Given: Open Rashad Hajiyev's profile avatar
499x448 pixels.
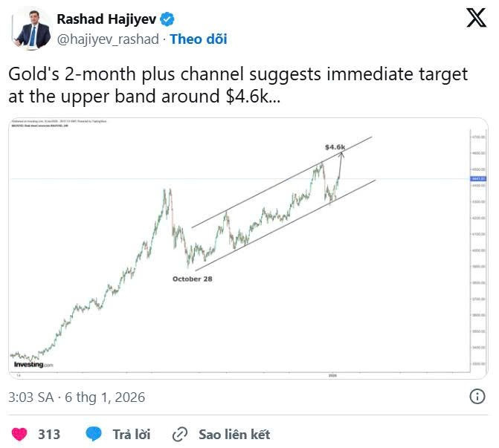Looking at the screenshot, I should point(32,27).
